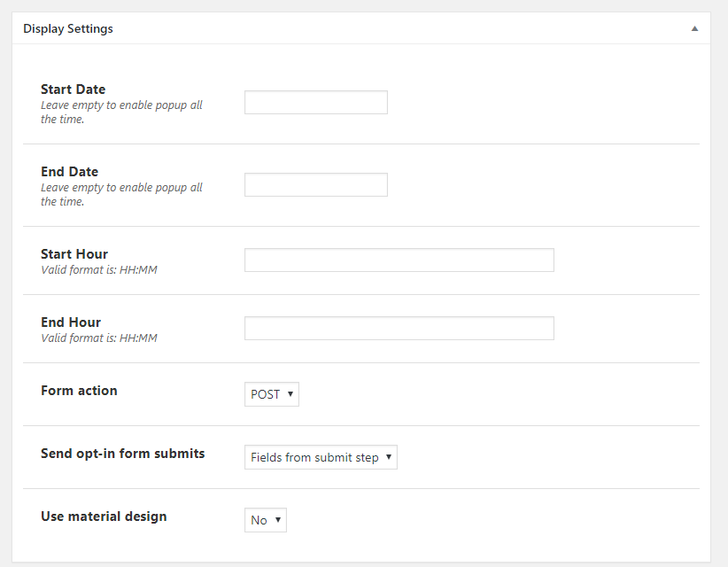Screen dimensions: 728x567
Task: Collapse the Display Settings panel arrow
Action: 694,28
